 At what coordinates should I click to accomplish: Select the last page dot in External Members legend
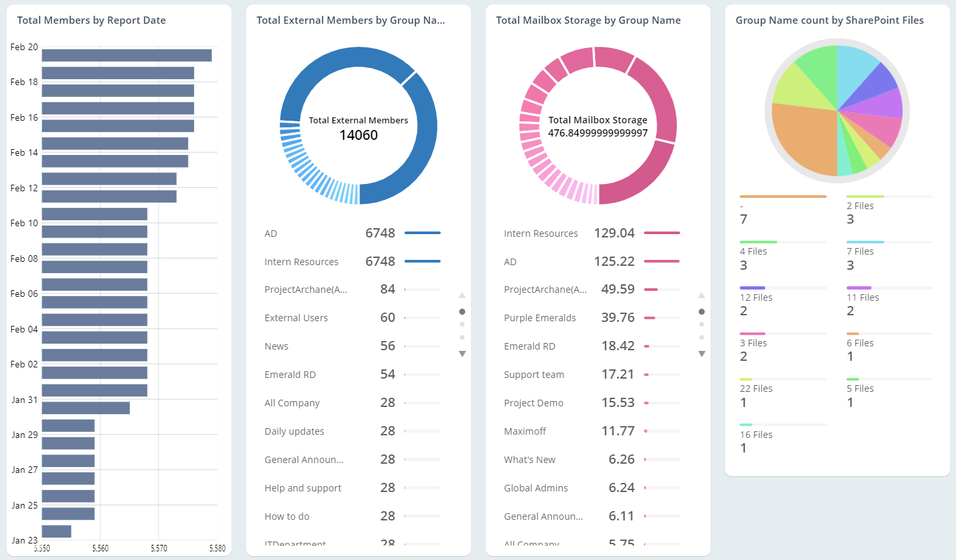click(x=462, y=337)
